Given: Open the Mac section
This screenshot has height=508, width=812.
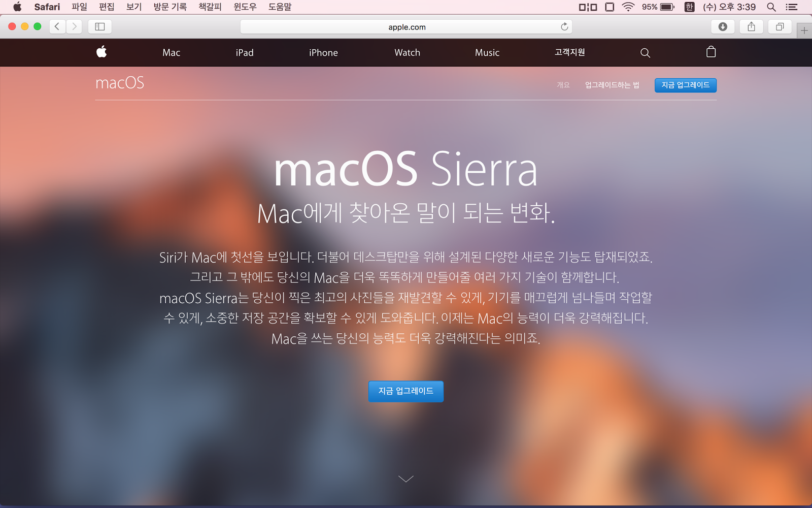Looking at the screenshot, I should tap(172, 52).
